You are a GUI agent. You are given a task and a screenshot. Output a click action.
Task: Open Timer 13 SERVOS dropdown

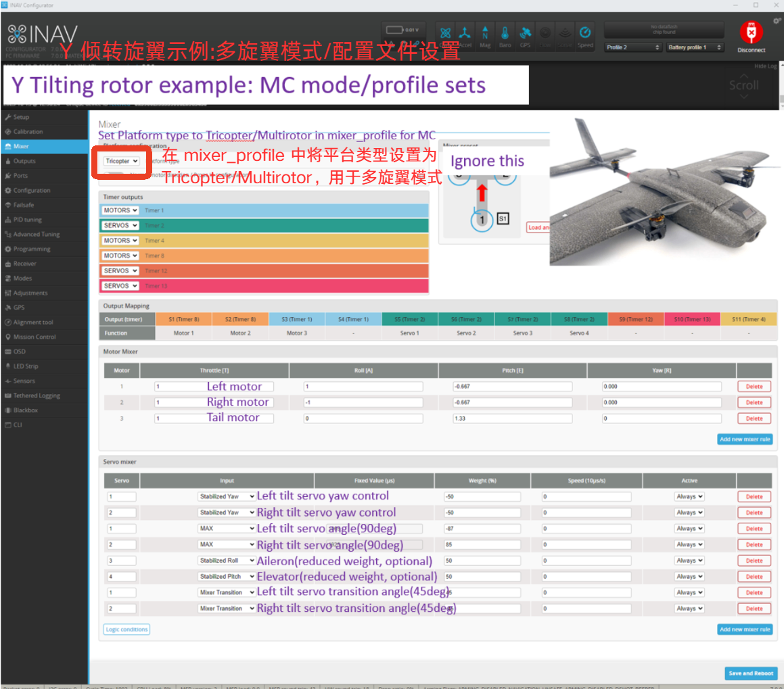pyautogui.click(x=120, y=286)
